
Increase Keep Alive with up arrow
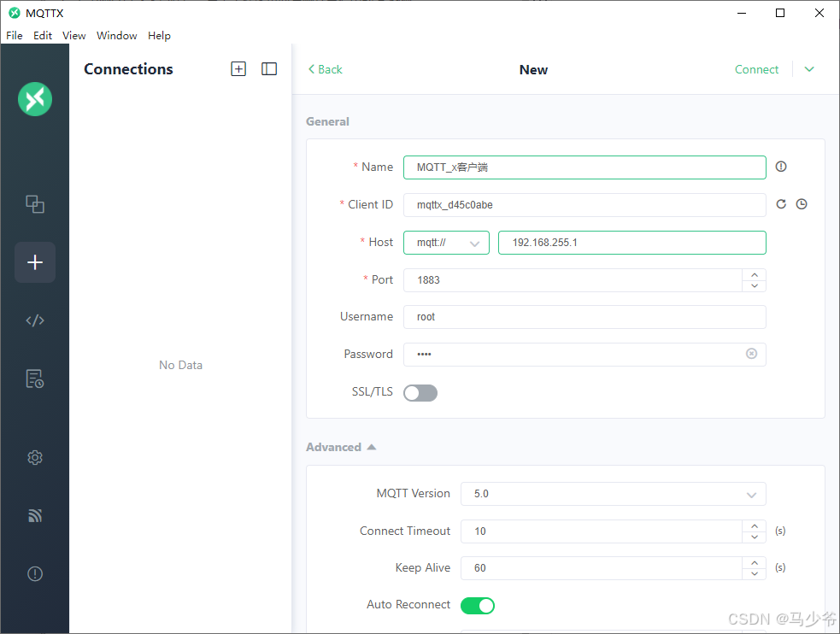pos(755,563)
